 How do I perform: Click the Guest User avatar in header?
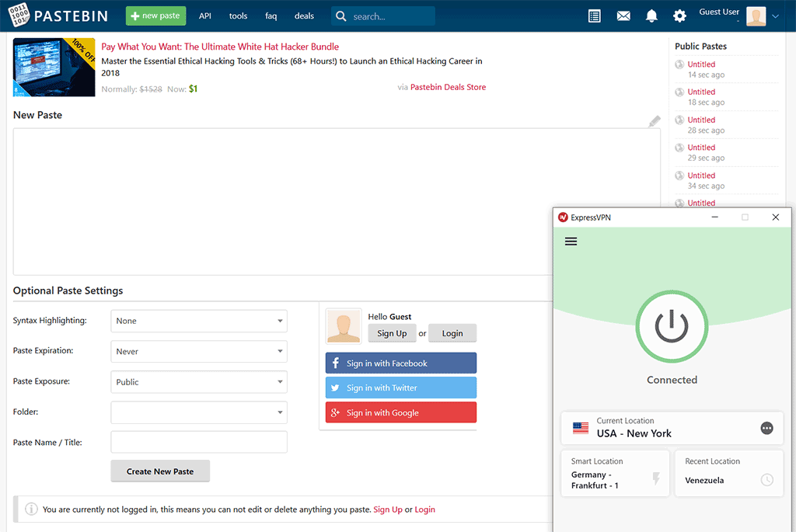click(756, 16)
